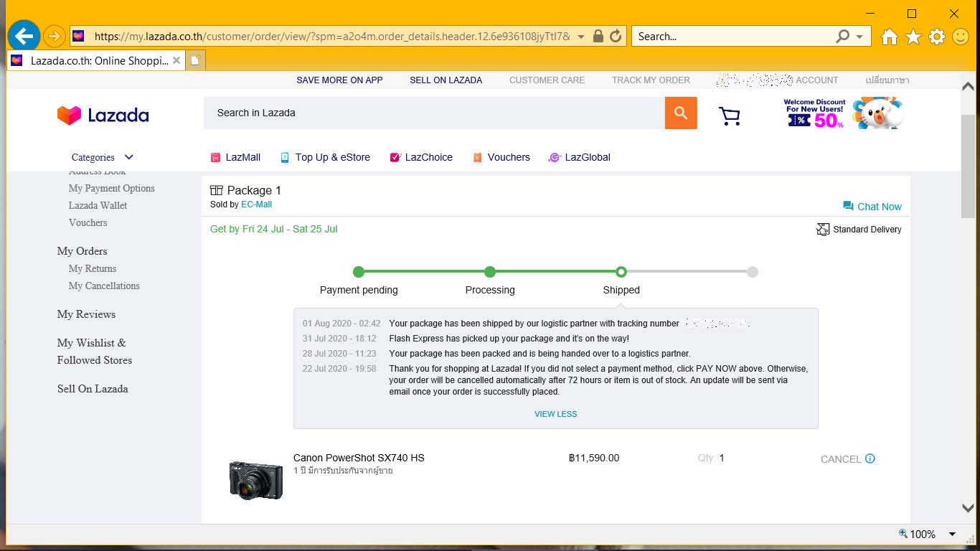This screenshot has height=551, width=980.
Task: Click the Shipped progress dot
Action: click(621, 272)
